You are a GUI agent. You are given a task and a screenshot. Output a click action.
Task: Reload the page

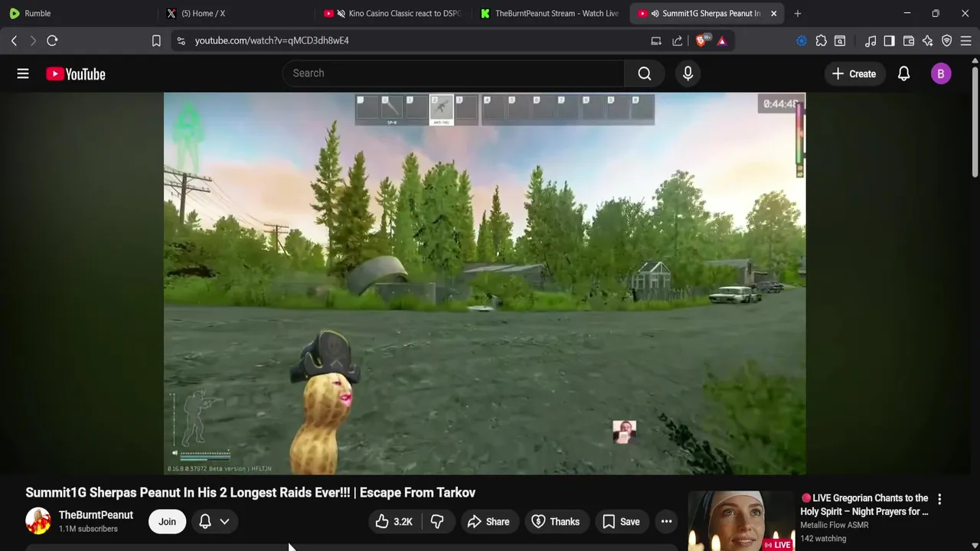point(52,41)
